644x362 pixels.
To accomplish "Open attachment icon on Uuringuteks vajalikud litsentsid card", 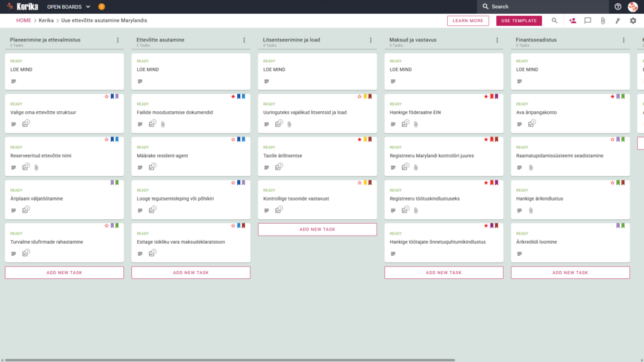I will pyautogui.click(x=289, y=124).
